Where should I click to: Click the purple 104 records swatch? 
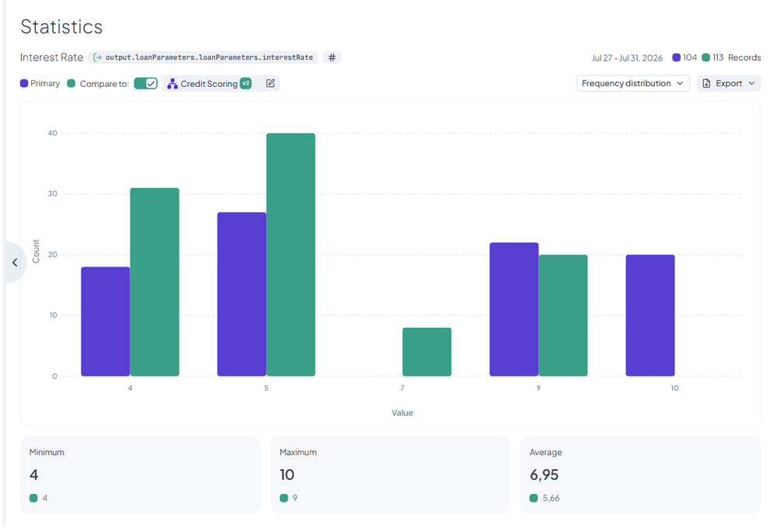677,57
